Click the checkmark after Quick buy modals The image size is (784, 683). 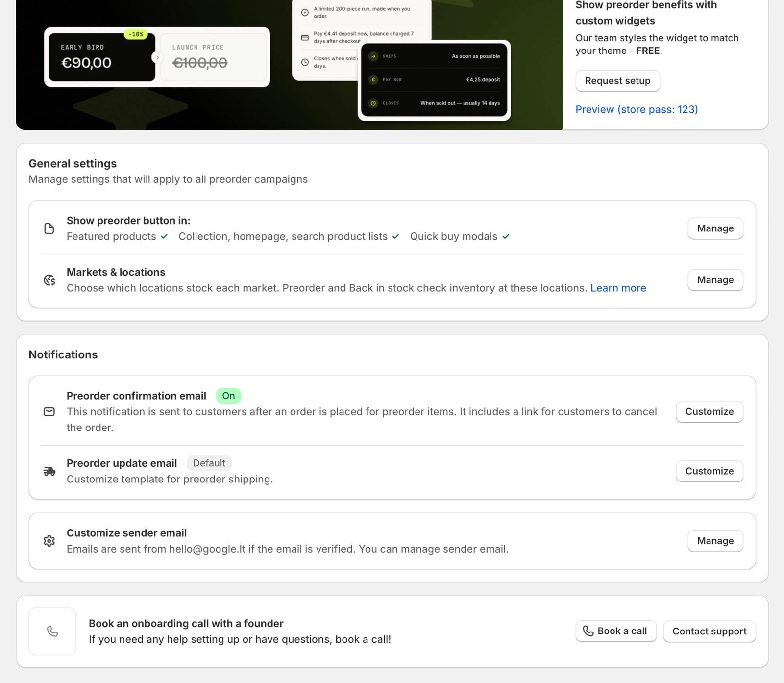(x=506, y=236)
